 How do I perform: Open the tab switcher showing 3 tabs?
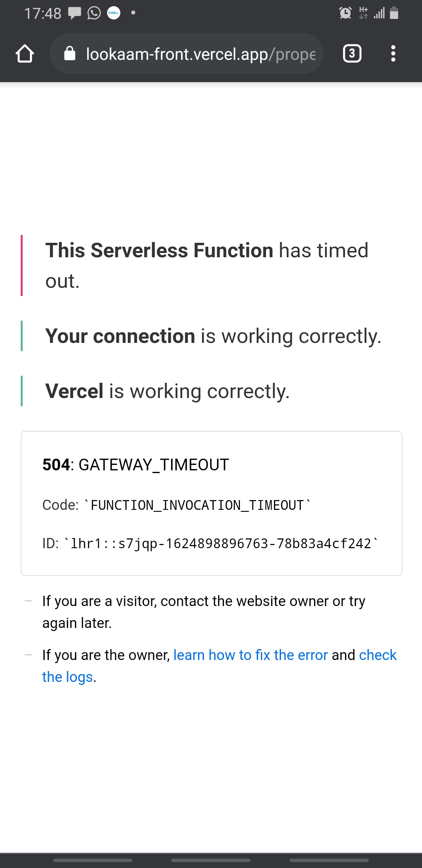352,54
